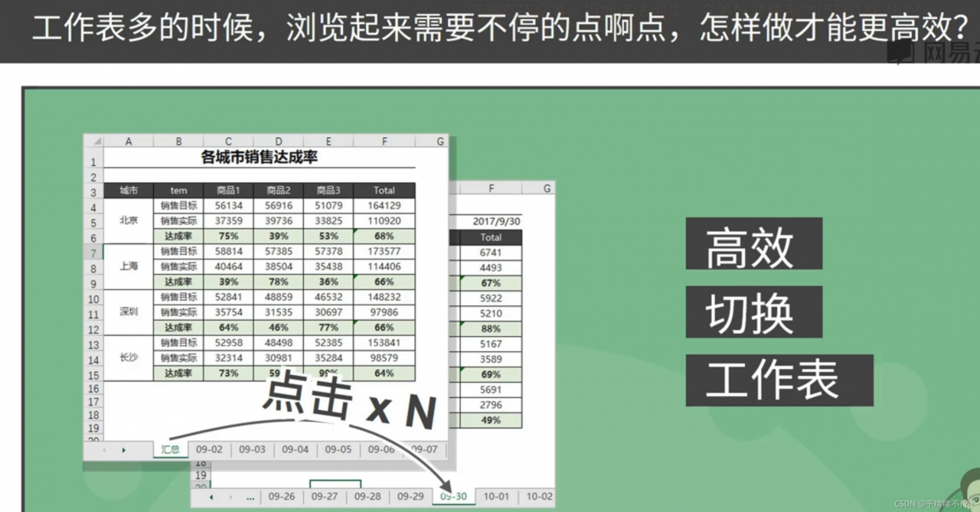Click the Total header in front sheet
This screenshot has height=512, width=980.
[x=384, y=191]
